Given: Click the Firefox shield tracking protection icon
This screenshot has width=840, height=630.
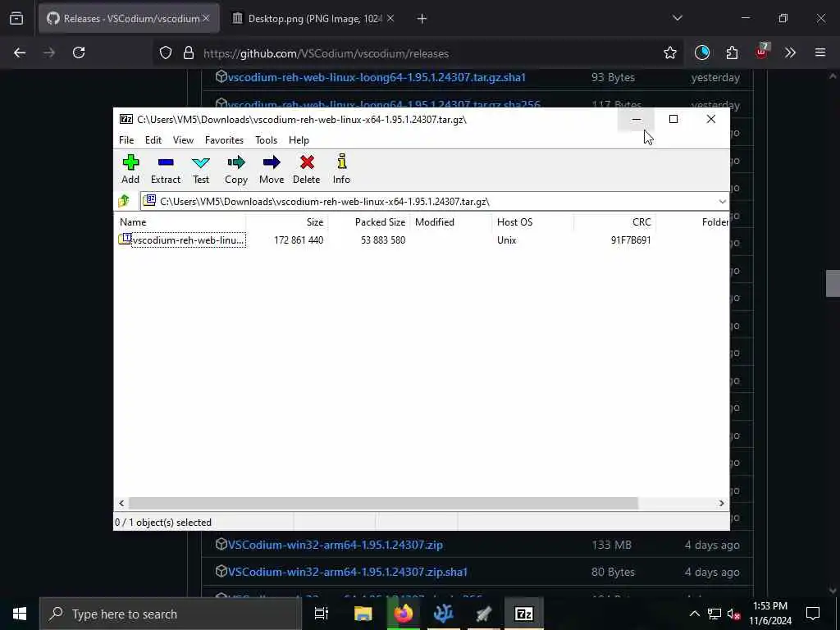Looking at the screenshot, I should (x=166, y=52).
